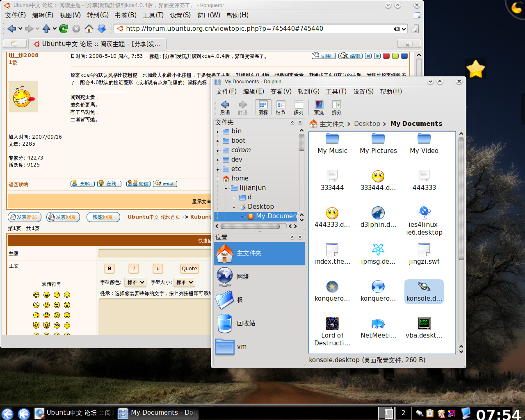Click Konqueror's Back arrow icon
Viewport: 525px width, 420px height.
click(x=11, y=29)
